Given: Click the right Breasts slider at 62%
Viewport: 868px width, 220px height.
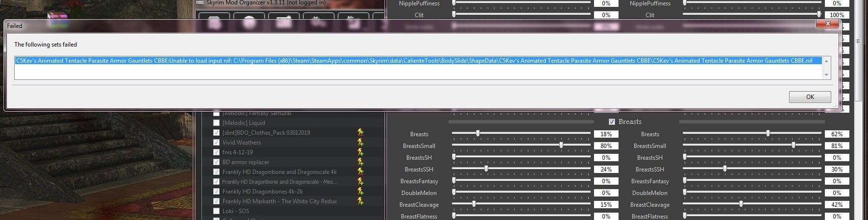Looking at the screenshot, I should tap(768, 133).
